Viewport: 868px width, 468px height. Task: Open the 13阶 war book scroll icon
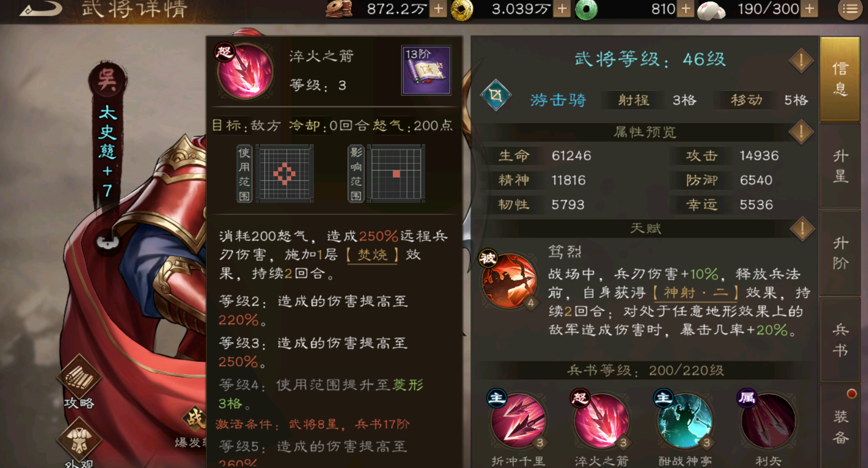[x=426, y=70]
